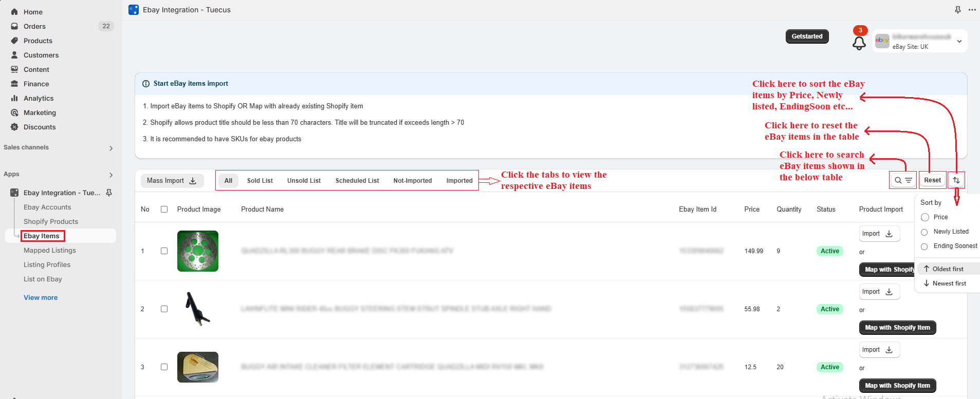Open Shopify Products in sidebar
The width and height of the screenshot is (980, 399).
(x=51, y=221)
